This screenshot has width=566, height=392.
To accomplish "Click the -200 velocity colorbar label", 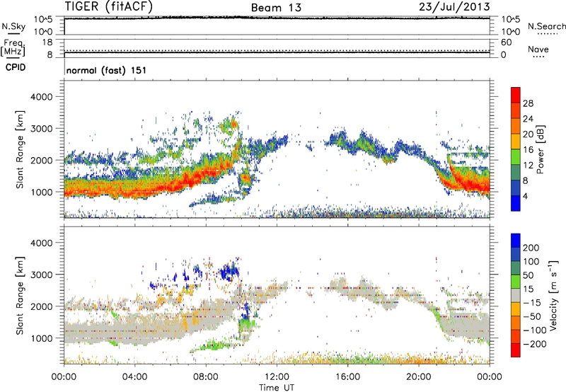I will pos(534,344).
